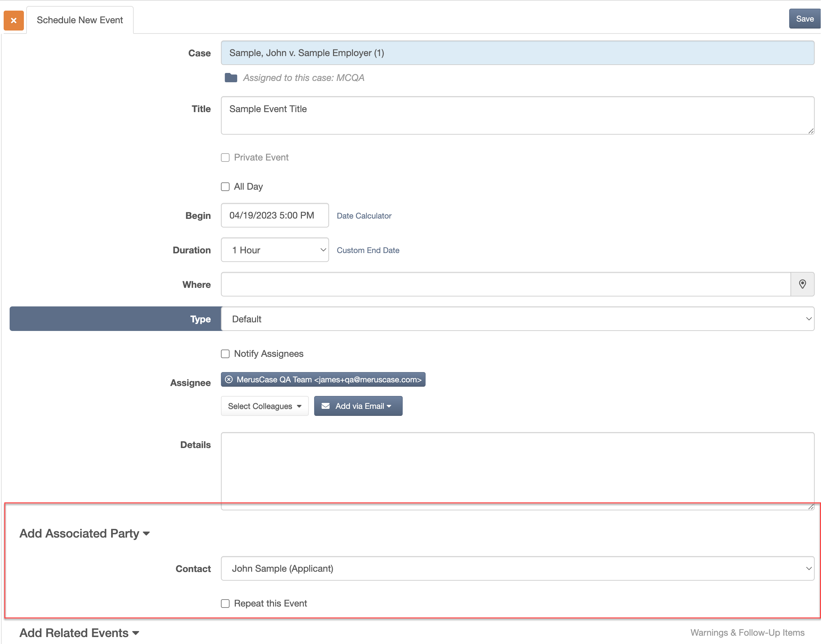The height and width of the screenshot is (644, 821).
Task: Open the Select Colleagues dropdown
Action: pyautogui.click(x=264, y=406)
